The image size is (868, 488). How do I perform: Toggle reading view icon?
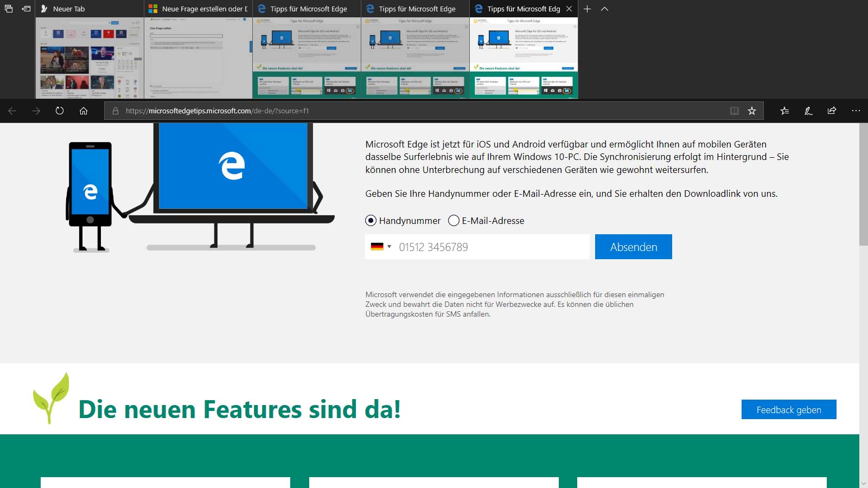tap(735, 111)
